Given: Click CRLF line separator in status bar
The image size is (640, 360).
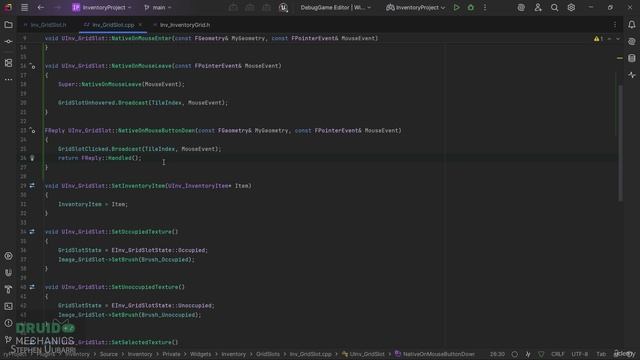Looking at the screenshot, I should 558,354.
